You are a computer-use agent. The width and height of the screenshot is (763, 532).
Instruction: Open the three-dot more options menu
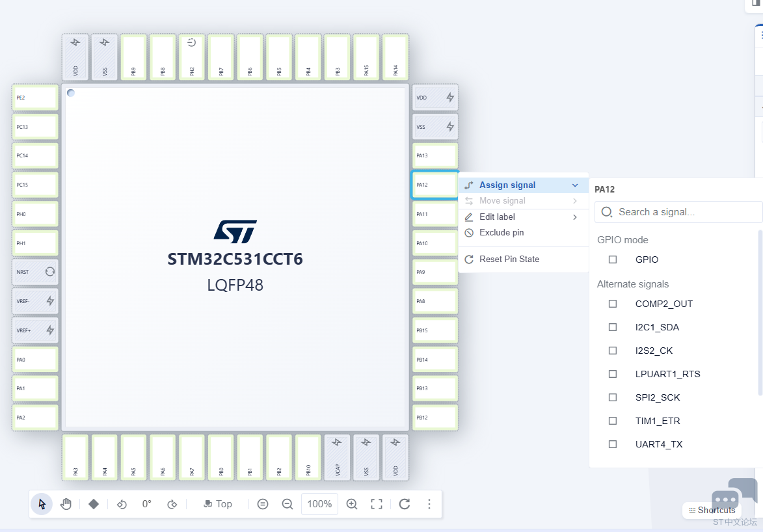click(429, 504)
